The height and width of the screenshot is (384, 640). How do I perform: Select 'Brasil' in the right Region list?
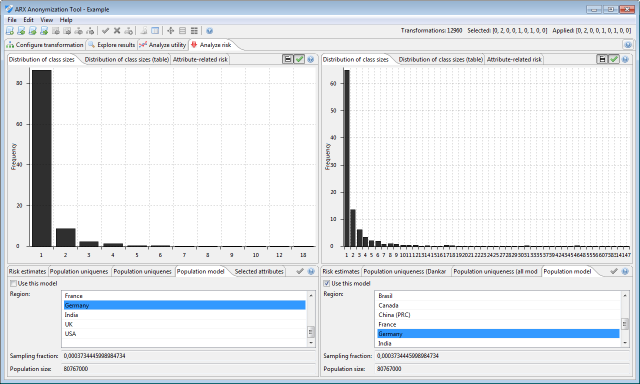(x=498, y=295)
